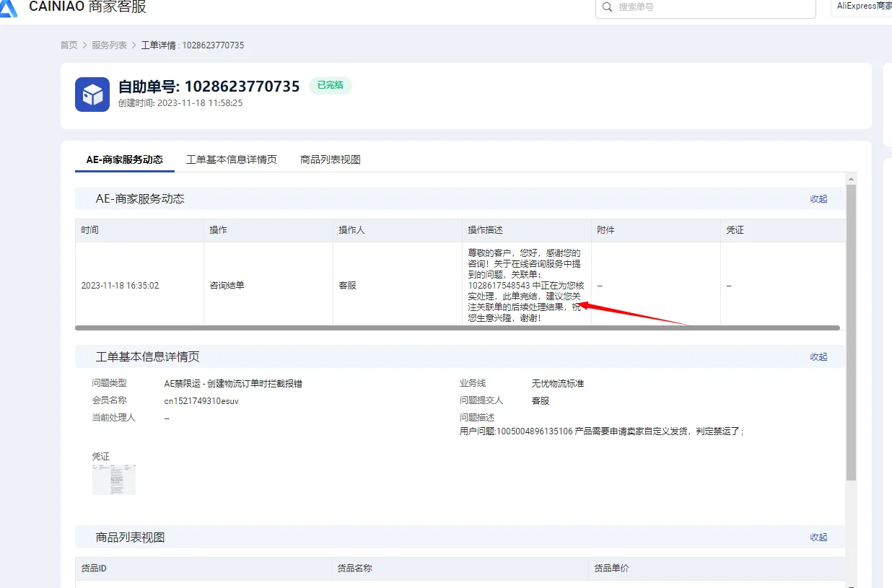Click the problem description text 用户问题:1005004896135106
Image resolution: width=892 pixels, height=588 pixels.
click(601, 431)
